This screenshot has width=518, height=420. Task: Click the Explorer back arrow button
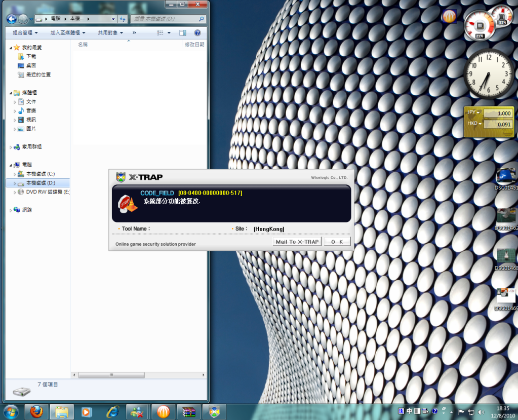pyautogui.click(x=12, y=19)
